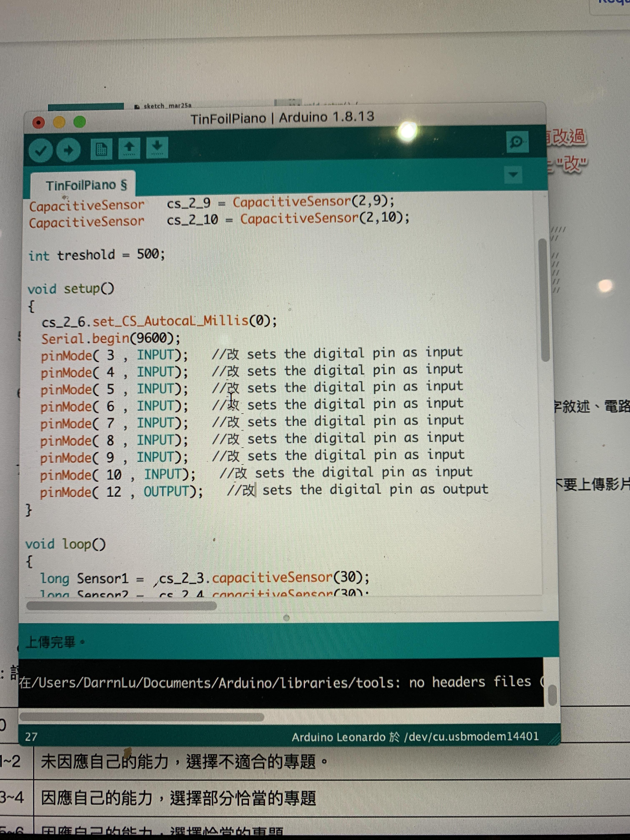Screen dimensions: 630x840
Task: Click the 'pinMode( 8 , INPUT);' line
Action: 114,441
